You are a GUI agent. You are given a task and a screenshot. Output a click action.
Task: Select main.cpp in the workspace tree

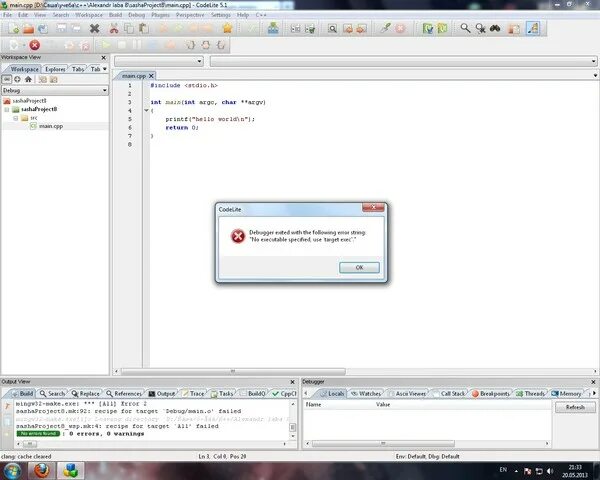[x=51, y=126]
